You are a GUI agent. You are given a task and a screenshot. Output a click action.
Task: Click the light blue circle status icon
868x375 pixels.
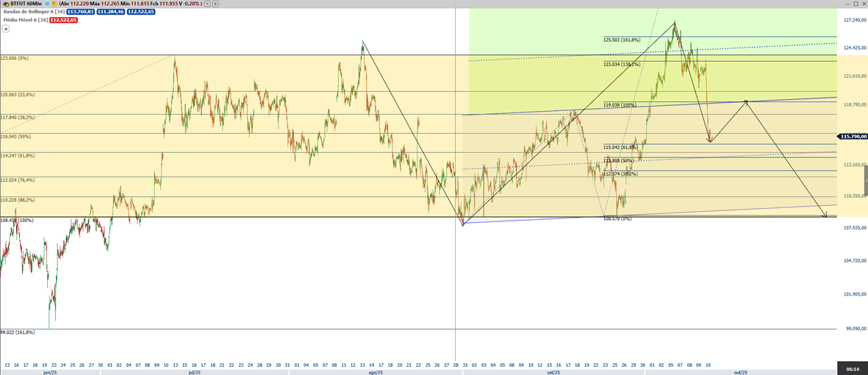pos(47,4)
